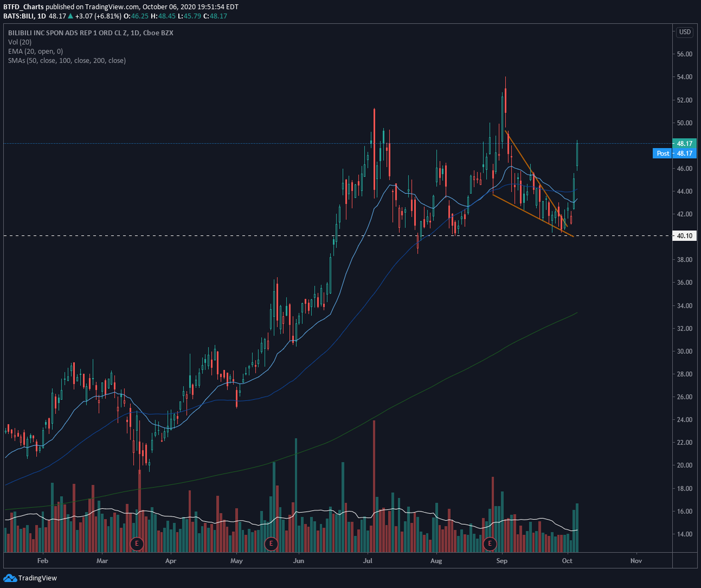Click the 54.00 price axis label

click(x=684, y=77)
